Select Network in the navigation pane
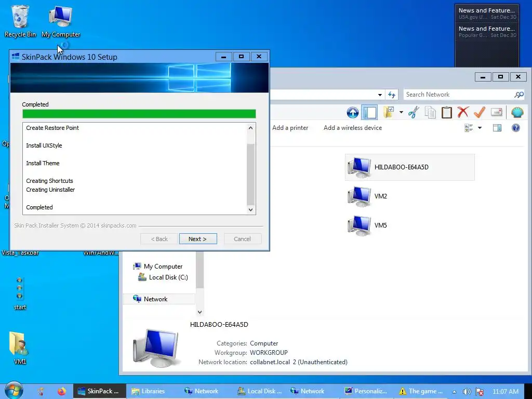532x399 pixels. (x=159, y=299)
